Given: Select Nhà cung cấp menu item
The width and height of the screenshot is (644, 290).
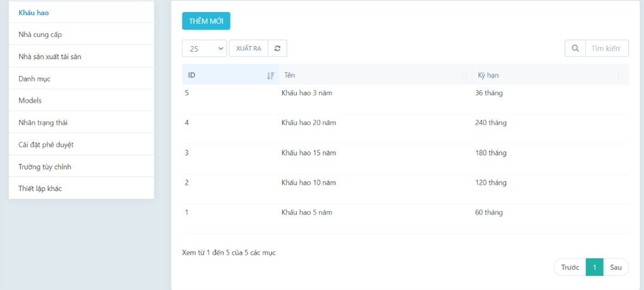Looking at the screenshot, I should pyautogui.click(x=40, y=34).
